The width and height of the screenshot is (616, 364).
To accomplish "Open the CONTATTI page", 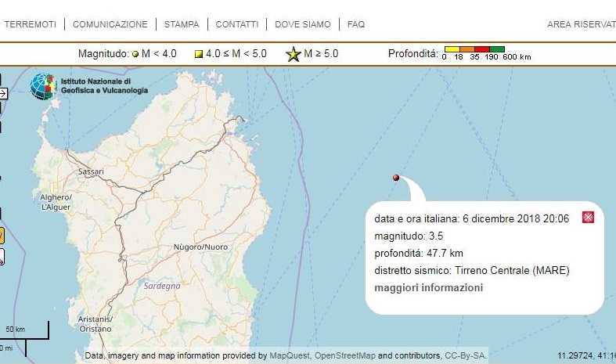I will click(236, 24).
